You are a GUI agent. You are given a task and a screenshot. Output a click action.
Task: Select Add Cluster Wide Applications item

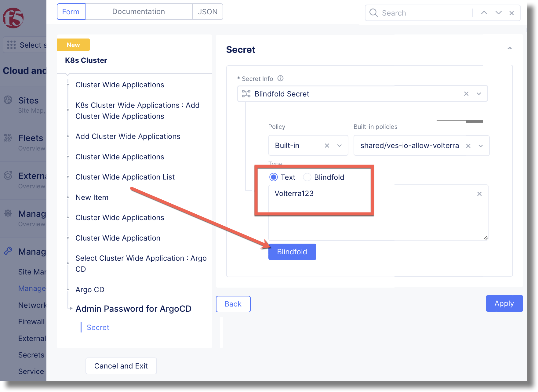(128, 136)
